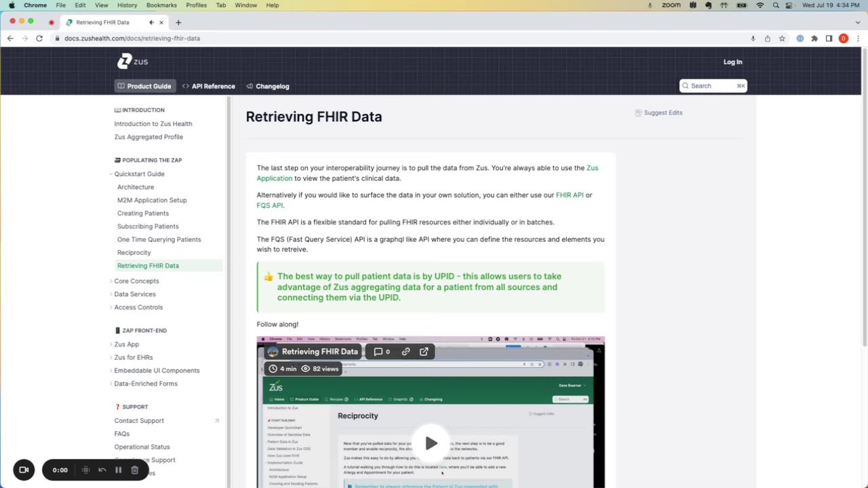
Task: Open M2M Application Setup page
Action: click(x=152, y=201)
